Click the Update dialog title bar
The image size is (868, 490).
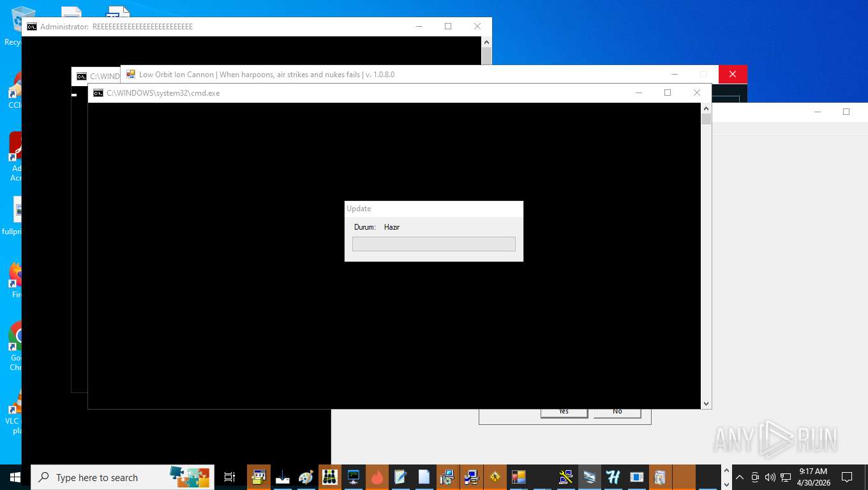(x=434, y=209)
